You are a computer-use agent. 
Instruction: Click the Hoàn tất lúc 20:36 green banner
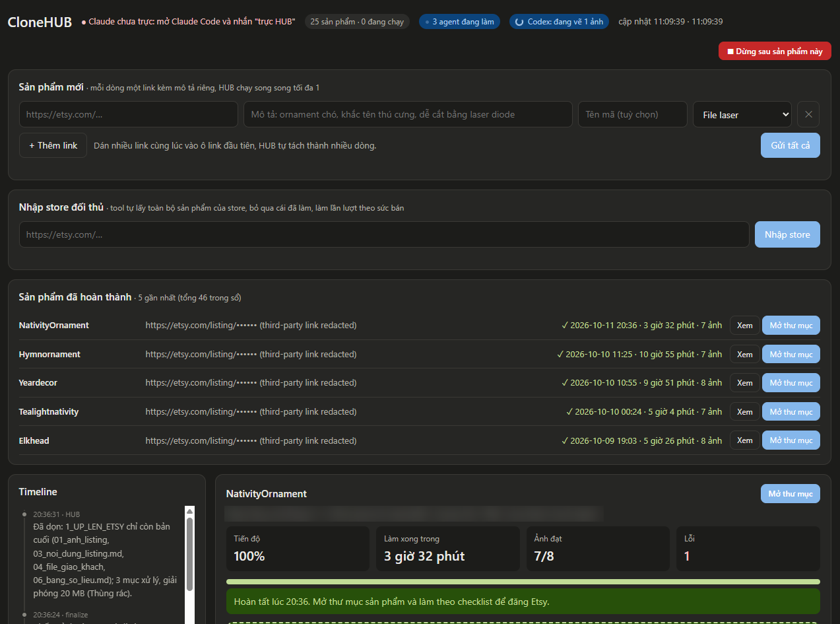pyautogui.click(x=523, y=602)
